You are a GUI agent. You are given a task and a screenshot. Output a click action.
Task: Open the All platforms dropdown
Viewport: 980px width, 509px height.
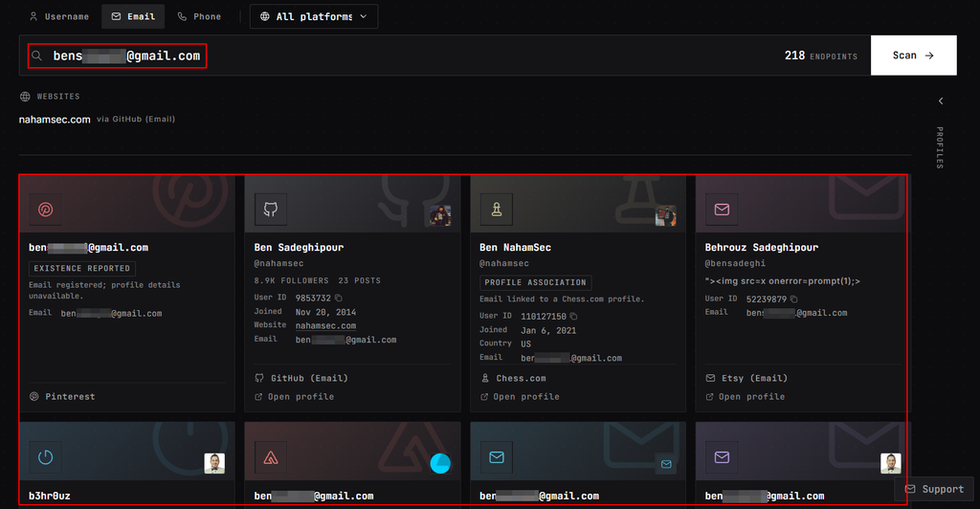pyautogui.click(x=314, y=16)
